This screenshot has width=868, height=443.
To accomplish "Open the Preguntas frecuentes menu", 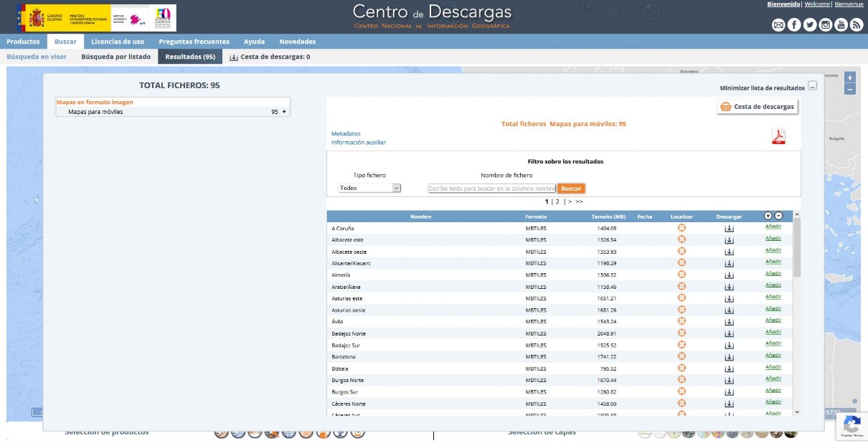I will coord(194,42).
